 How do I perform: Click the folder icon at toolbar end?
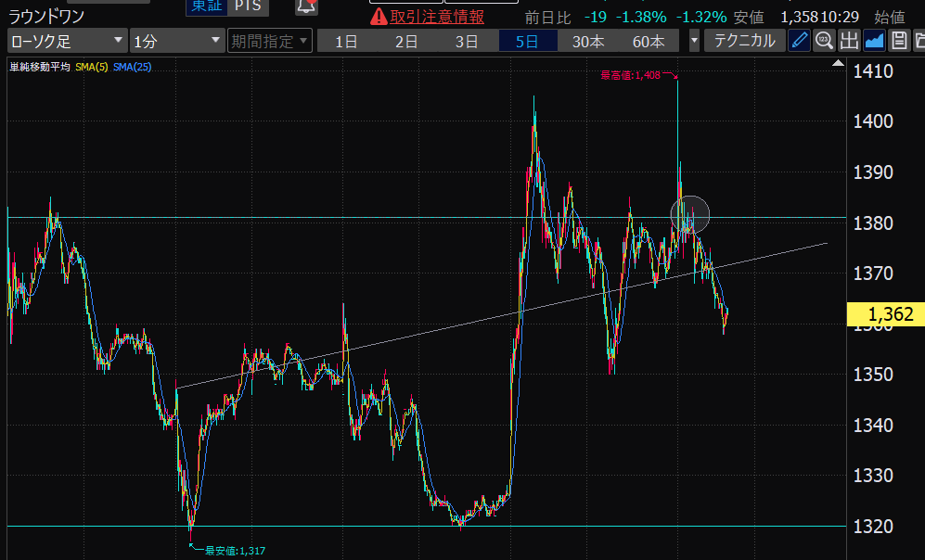click(919, 41)
